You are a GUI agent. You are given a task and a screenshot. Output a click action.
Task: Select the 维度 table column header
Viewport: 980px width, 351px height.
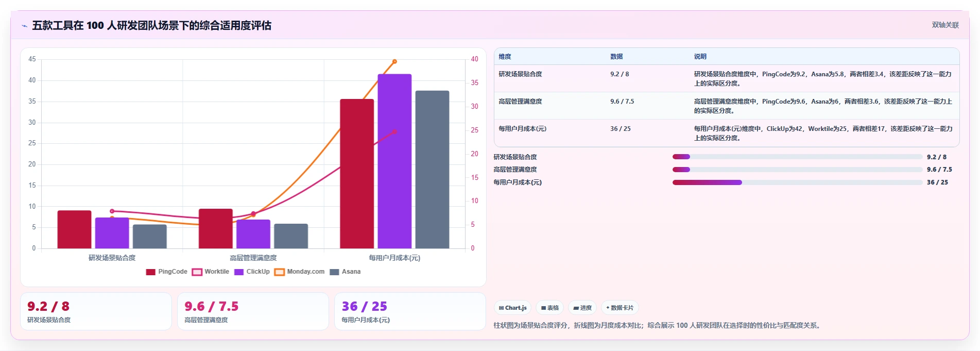(x=505, y=57)
